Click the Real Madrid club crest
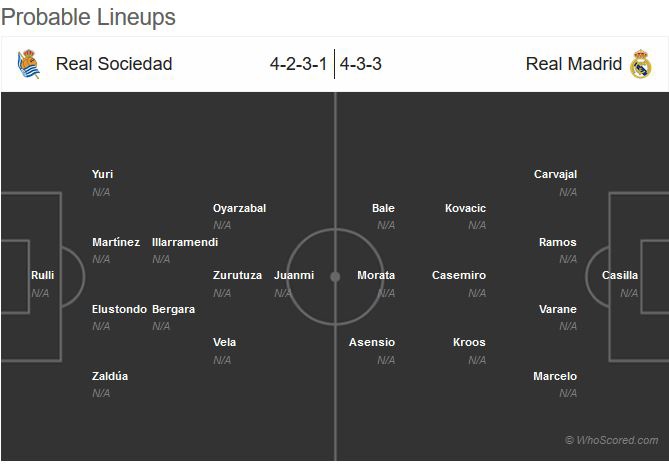 click(640, 65)
